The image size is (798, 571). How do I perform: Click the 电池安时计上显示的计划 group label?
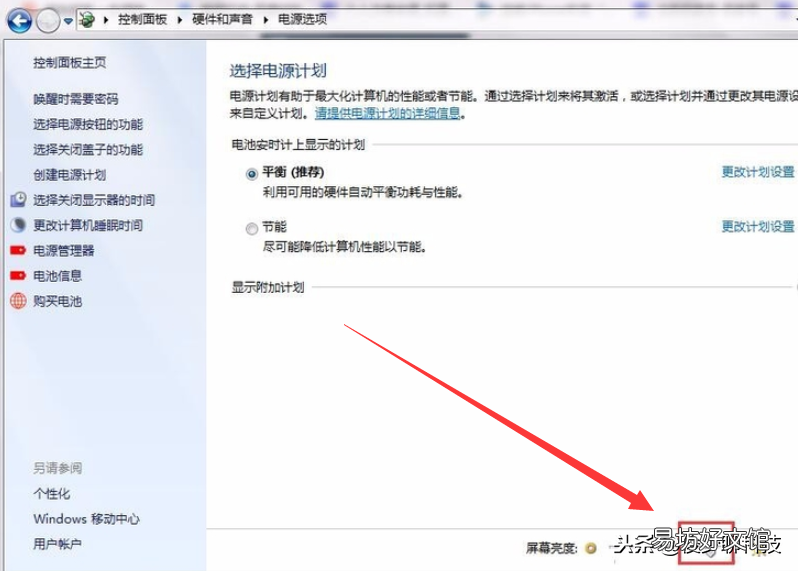[x=298, y=145]
